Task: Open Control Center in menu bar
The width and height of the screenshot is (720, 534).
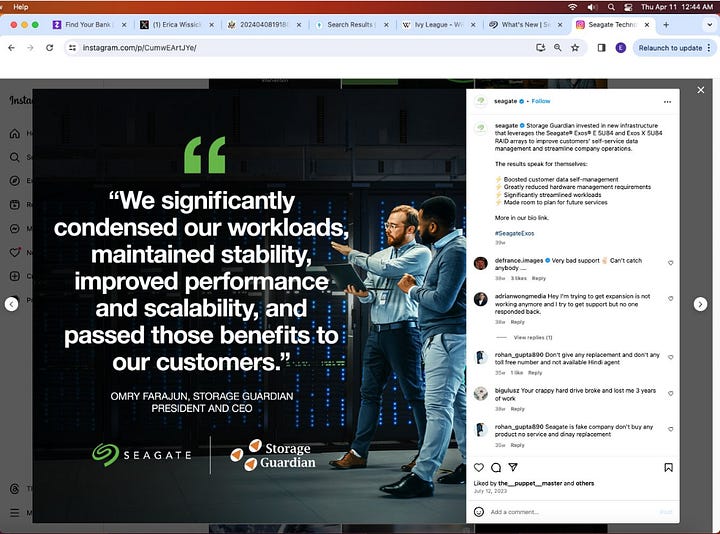Action: [x=628, y=7]
